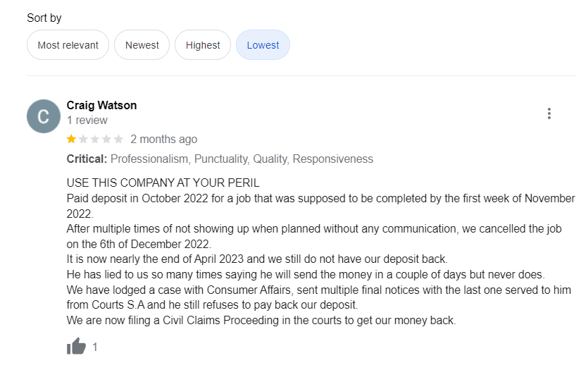Sort reviews by Highest rating
This screenshot has height=370, width=588.
pyautogui.click(x=203, y=45)
